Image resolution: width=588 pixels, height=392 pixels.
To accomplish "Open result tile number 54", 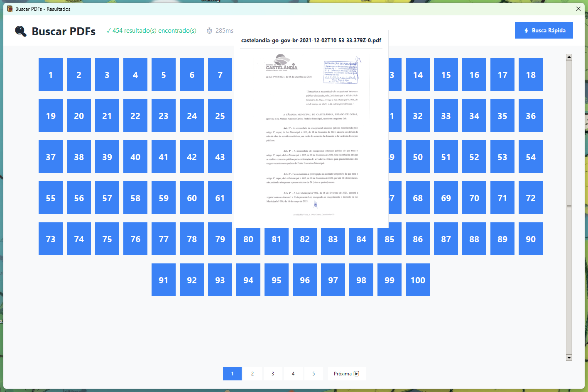I will coord(530,156).
